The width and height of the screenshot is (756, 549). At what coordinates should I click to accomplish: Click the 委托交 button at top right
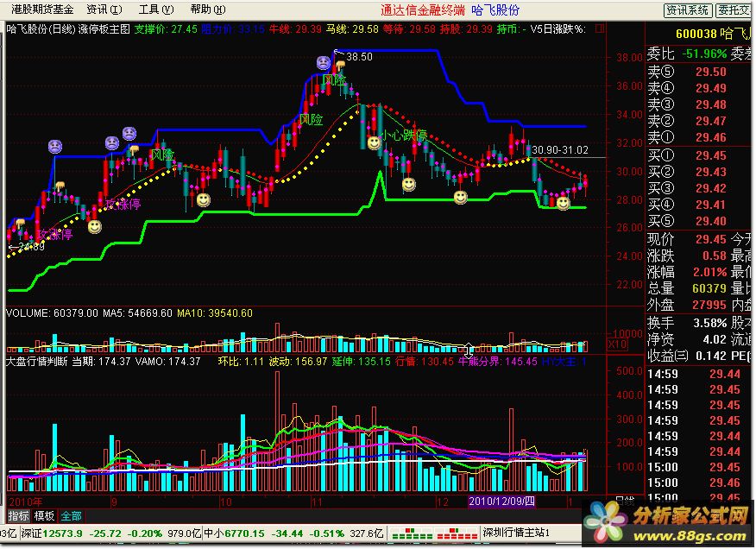click(734, 10)
